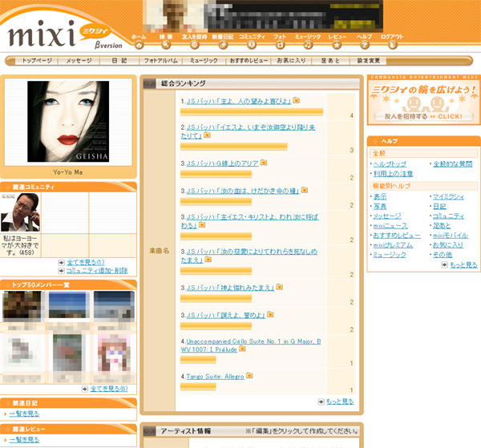The height and width of the screenshot is (448, 481).
Task: Open the Photo (フォト) camera icon
Action: click(x=280, y=45)
